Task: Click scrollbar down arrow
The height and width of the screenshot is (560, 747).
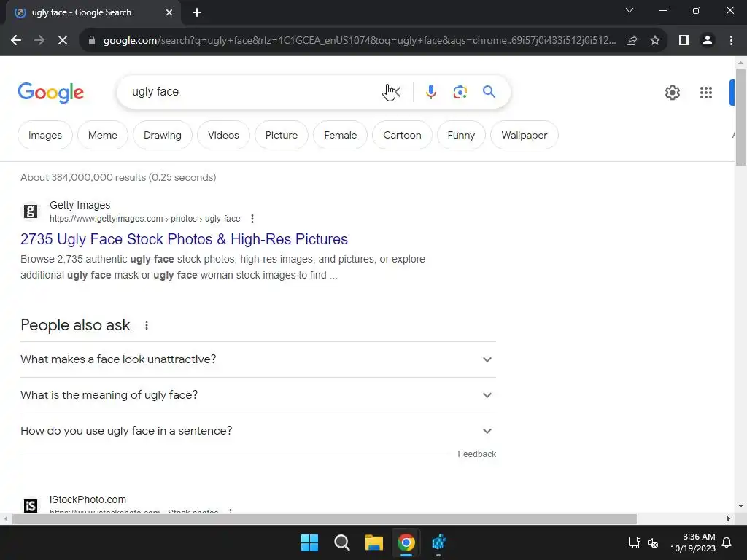Action: 741,506
